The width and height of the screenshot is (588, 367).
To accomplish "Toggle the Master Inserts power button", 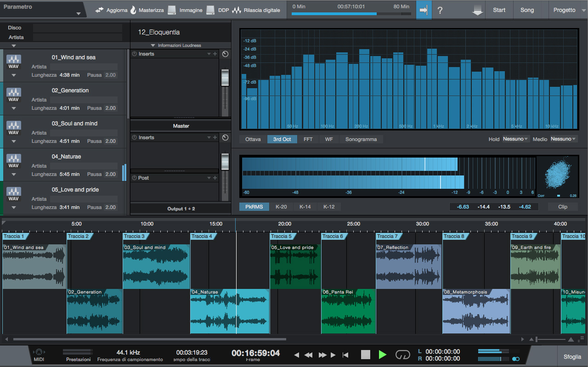I will tap(135, 137).
